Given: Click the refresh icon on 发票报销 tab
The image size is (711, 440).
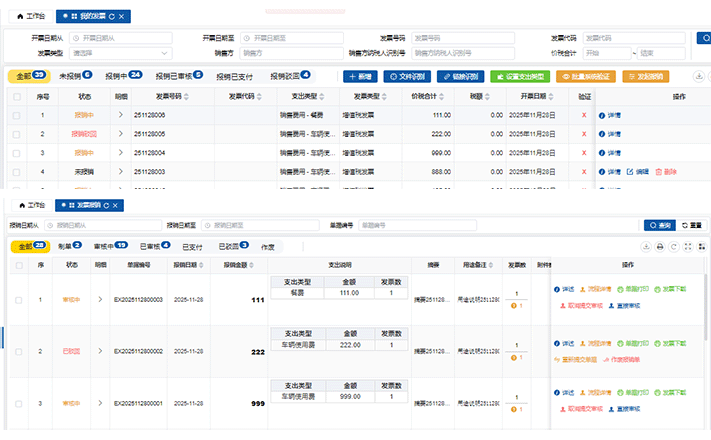Looking at the screenshot, I should pos(106,204).
